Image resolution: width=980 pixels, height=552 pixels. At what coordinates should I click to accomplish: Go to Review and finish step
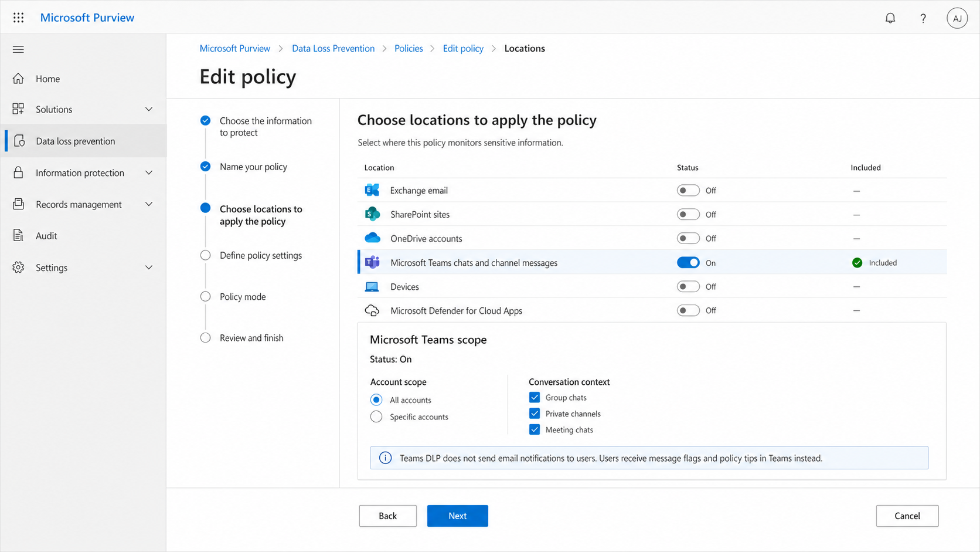[x=251, y=338]
